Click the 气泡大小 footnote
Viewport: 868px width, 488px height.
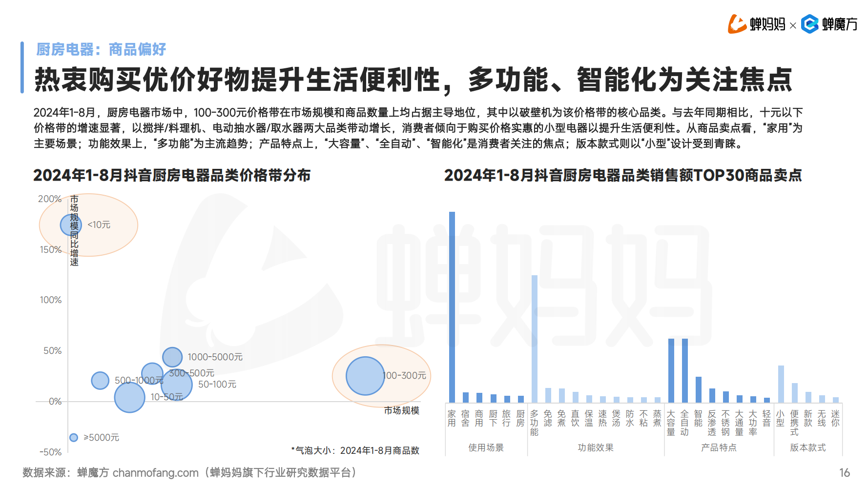pyautogui.click(x=355, y=450)
